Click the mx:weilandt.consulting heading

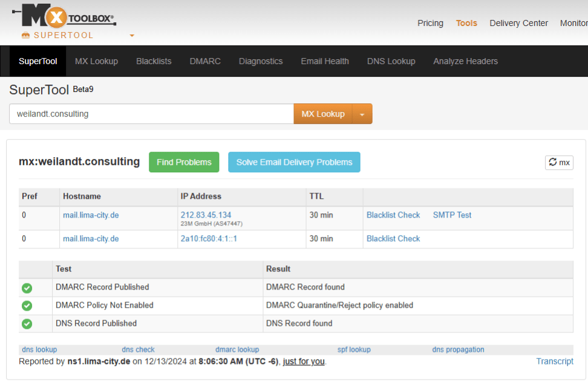(79, 162)
